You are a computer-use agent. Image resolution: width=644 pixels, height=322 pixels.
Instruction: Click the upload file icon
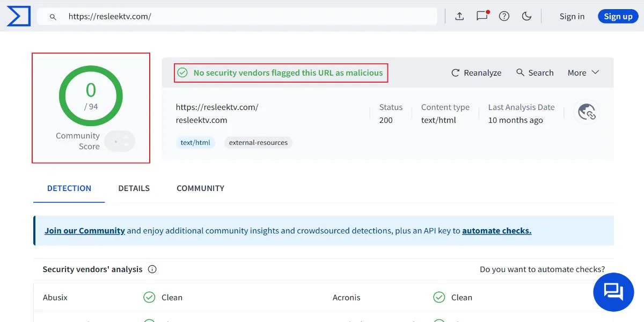[x=459, y=16]
